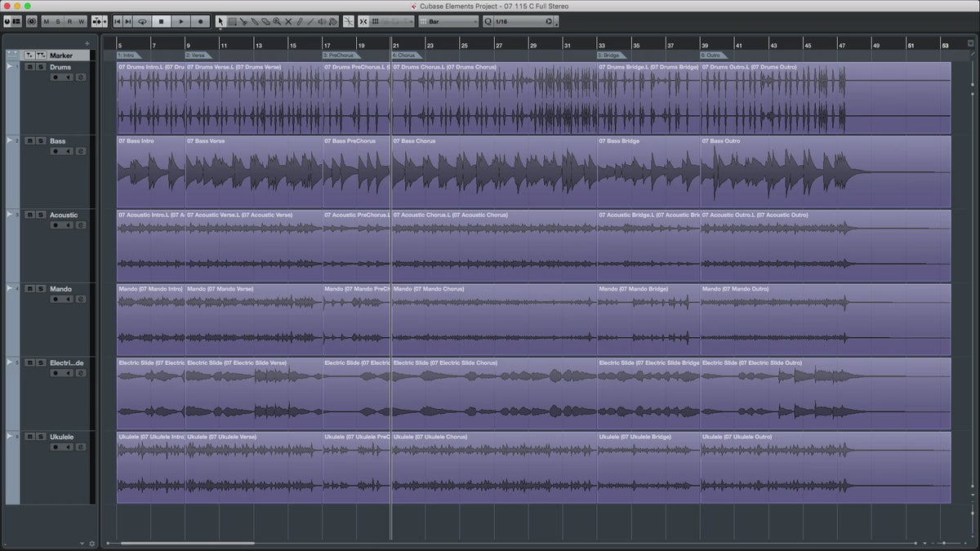The image size is (980, 551).
Task: Open the Bar grid type dropdown
Action: tap(448, 21)
